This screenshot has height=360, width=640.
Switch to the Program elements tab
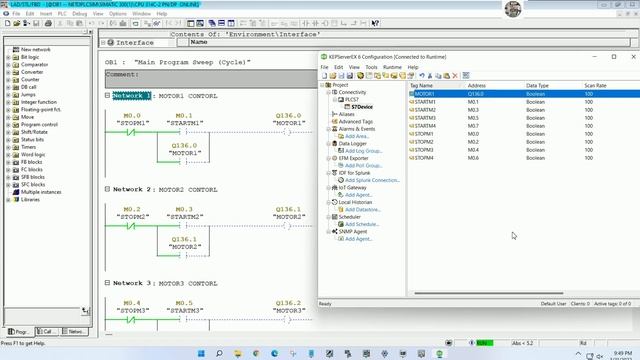(20, 331)
